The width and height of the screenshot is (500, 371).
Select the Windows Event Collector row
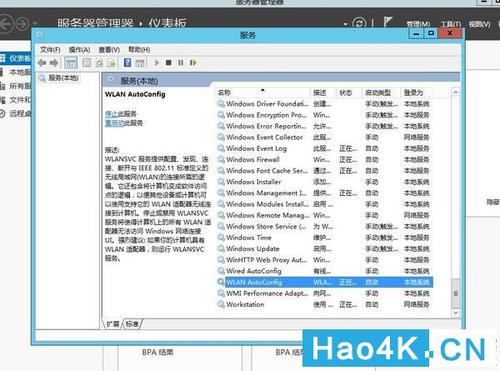[x=325, y=137]
